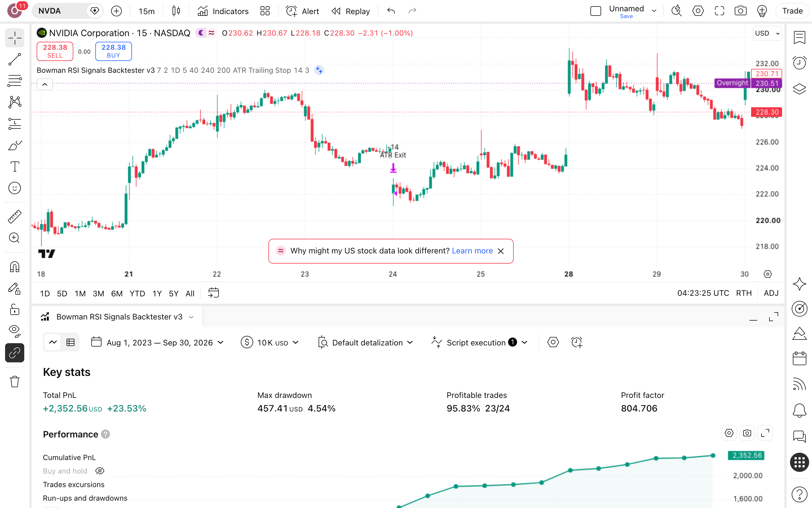Open the 10K USD capital dropdown

pyautogui.click(x=270, y=342)
